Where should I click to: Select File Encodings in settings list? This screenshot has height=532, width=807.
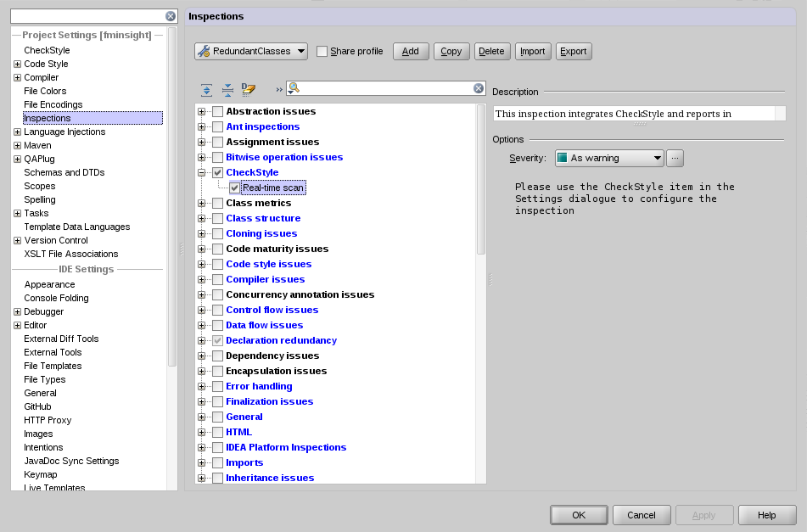coord(53,104)
